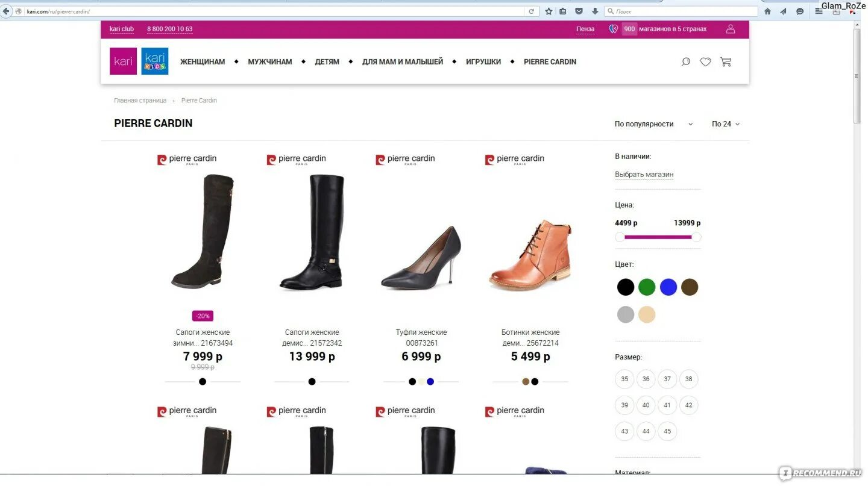Screen dimensions: 868x486
Task: Bookmark this page with the star icon
Action: pyautogui.click(x=549, y=11)
